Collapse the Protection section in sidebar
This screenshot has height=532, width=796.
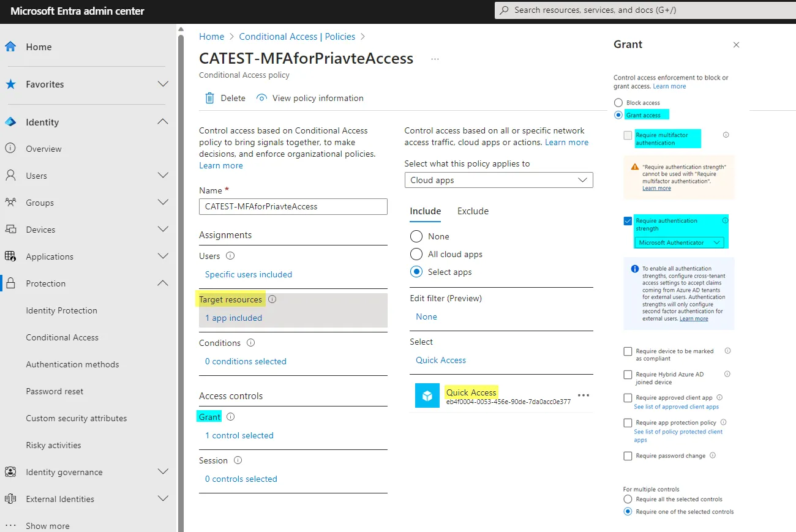pos(163,283)
